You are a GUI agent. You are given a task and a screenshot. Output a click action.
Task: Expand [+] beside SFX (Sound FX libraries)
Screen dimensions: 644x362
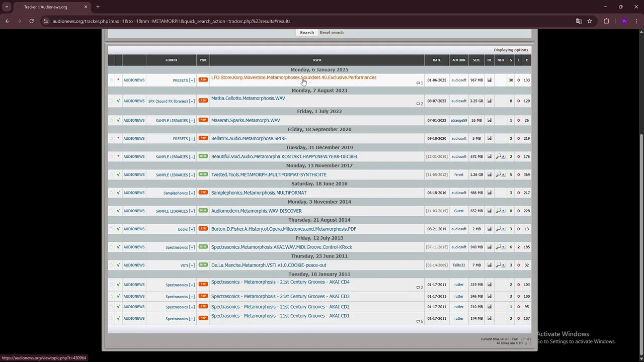pyautogui.click(x=192, y=101)
